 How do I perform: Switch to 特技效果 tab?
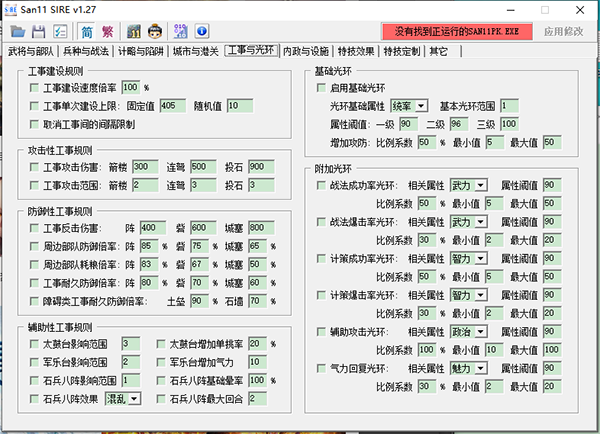[x=356, y=51]
